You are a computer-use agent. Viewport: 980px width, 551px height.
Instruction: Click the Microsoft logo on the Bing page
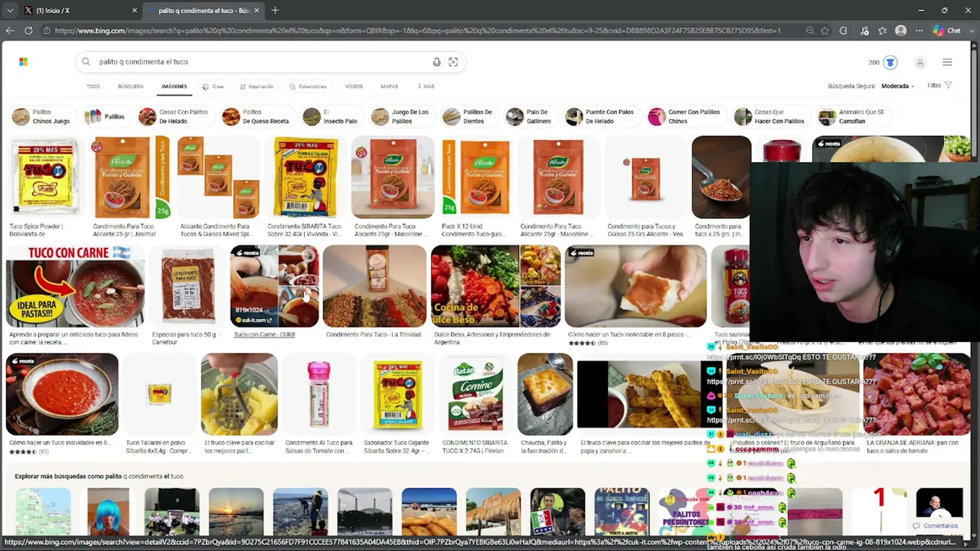click(23, 62)
